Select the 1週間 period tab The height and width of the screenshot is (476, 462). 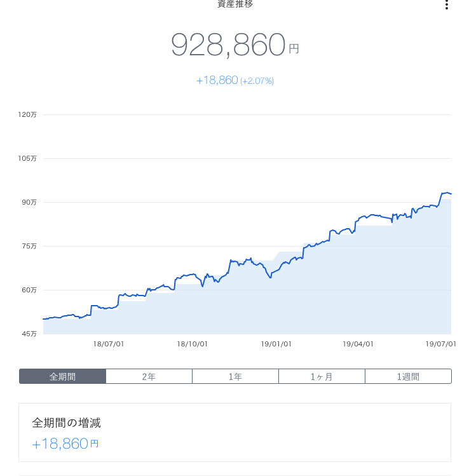pos(408,376)
